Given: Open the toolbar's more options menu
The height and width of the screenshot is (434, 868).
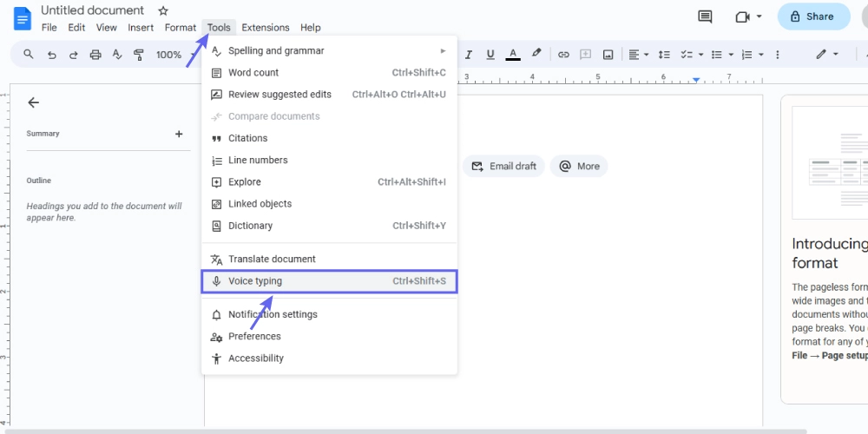Looking at the screenshot, I should pyautogui.click(x=777, y=54).
